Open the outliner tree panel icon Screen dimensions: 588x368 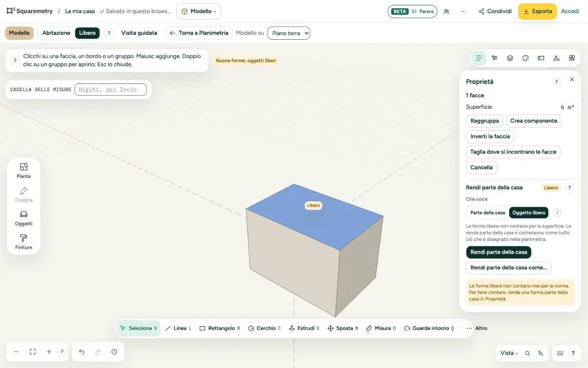tap(494, 58)
